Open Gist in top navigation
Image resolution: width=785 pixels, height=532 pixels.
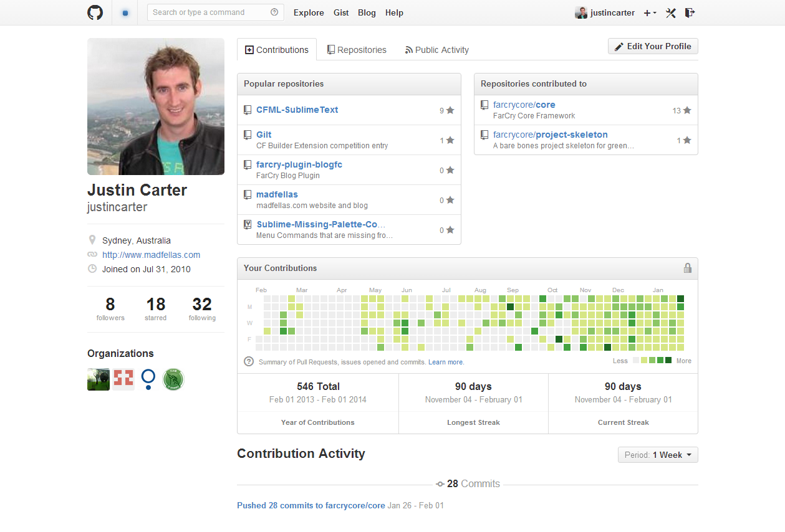341,12
